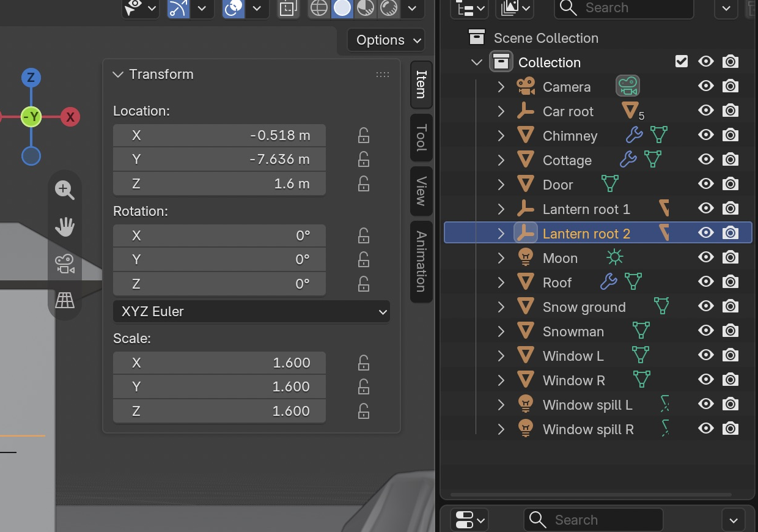Select wireframe viewport shading mode
Image resolution: width=758 pixels, height=532 pixels.
click(x=319, y=8)
